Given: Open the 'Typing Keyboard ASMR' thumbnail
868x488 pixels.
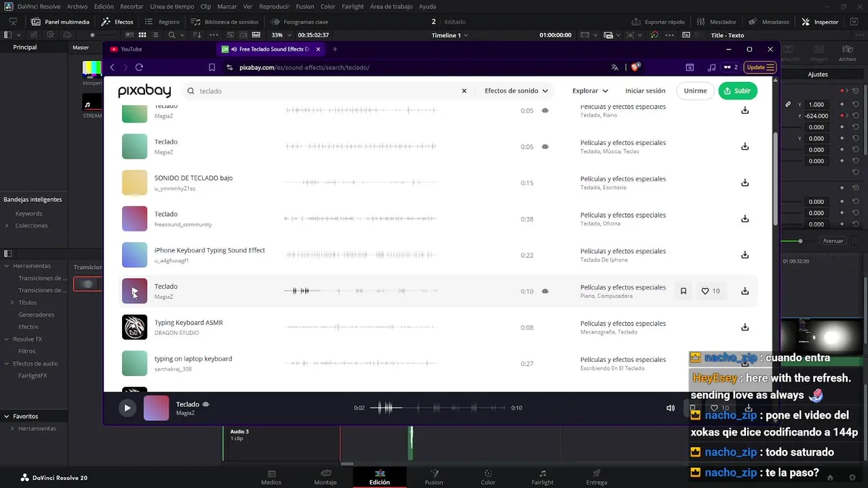Looking at the screenshot, I should point(134,327).
